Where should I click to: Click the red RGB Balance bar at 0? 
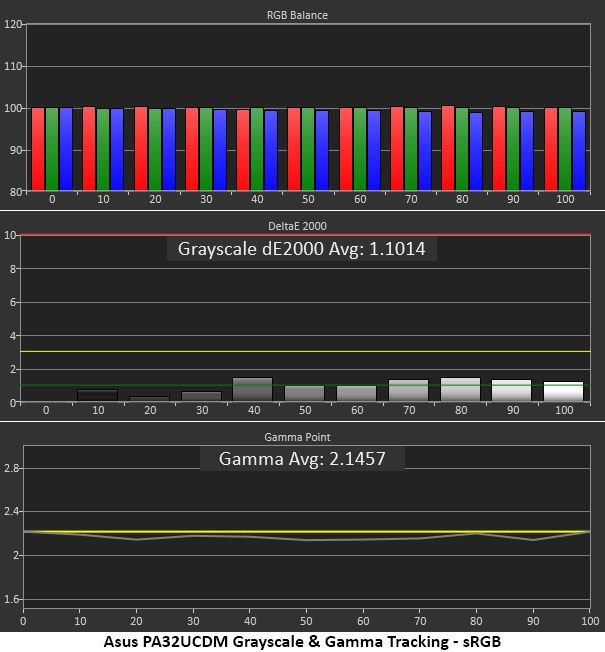[38, 149]
